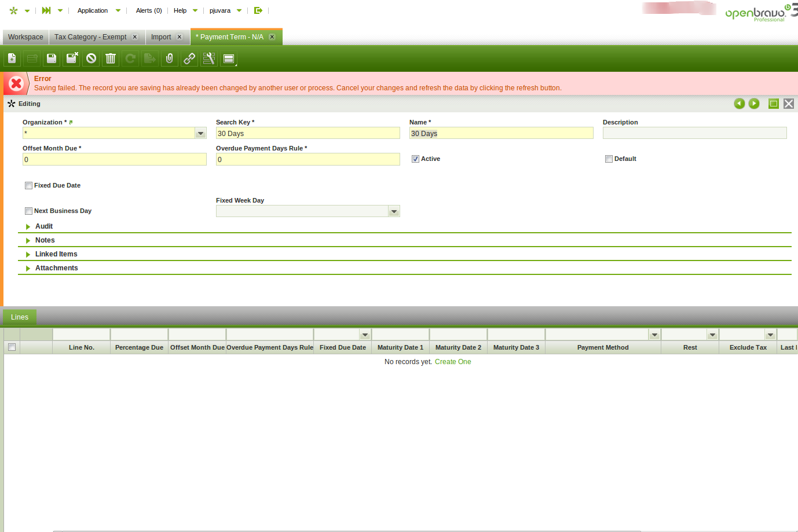Open the Alerts (0) link
Viewport: 798px width, 532px height.
point(149,10)
